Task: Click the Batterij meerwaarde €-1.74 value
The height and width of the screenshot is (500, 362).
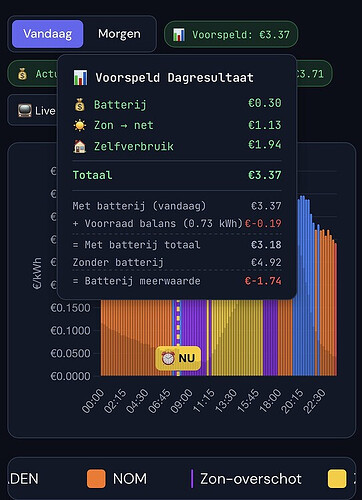Action: pyautogui.click(x=263, y=281)
